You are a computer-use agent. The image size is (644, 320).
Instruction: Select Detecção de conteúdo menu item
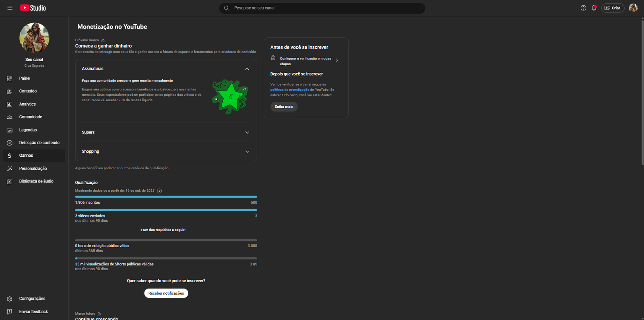pyautogui.click(x=39, y=143)
